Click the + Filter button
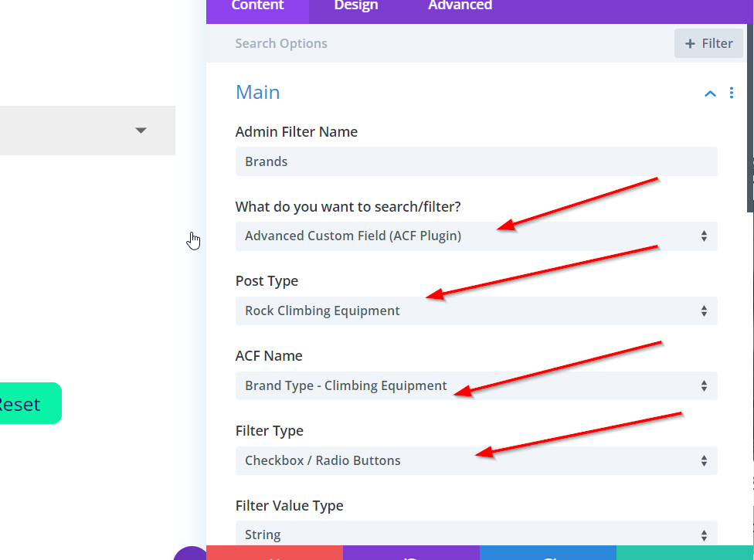 tap(708, 43)
